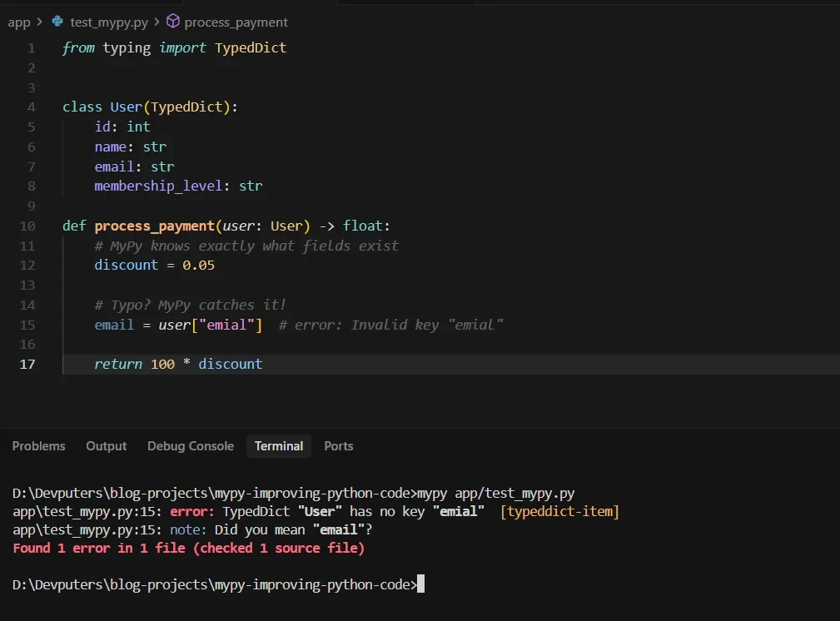Viewport: 840px width, 621px height.
Task: Click the process_payment symbol cube icon
Action: [x=173, y=21]
